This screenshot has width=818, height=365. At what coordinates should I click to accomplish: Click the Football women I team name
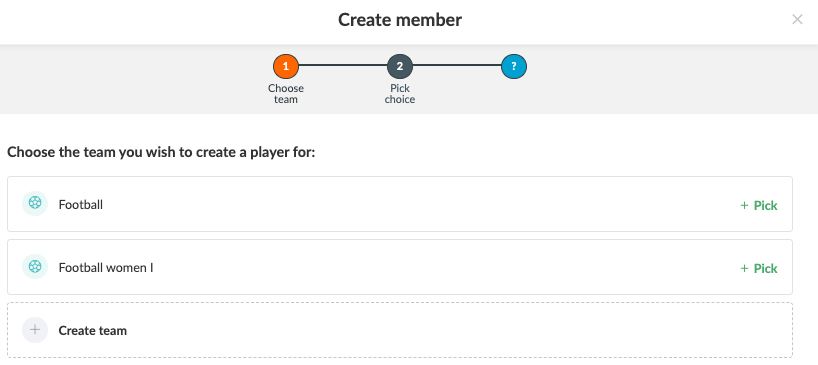pyautogui.click(x=106, y=267)
